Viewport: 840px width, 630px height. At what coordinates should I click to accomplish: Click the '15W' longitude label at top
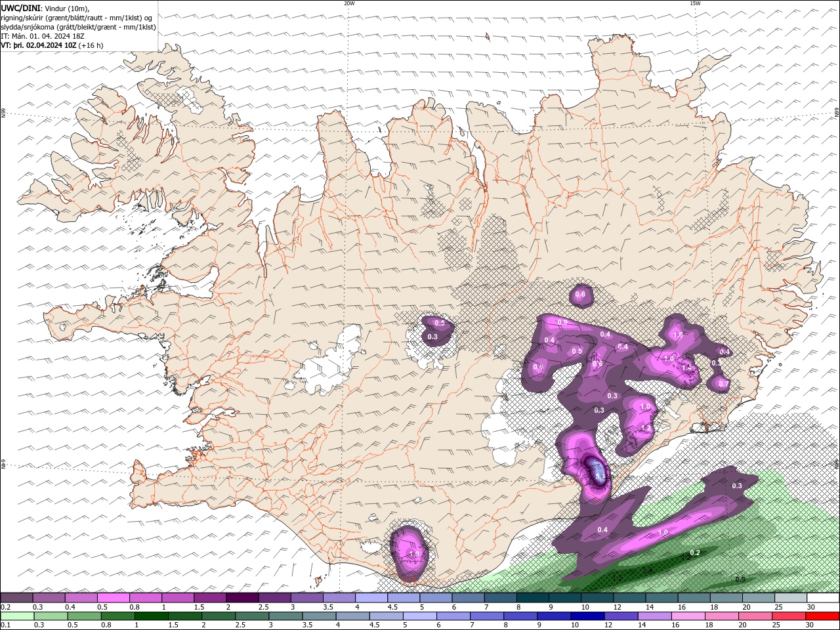tap(695, 3)
